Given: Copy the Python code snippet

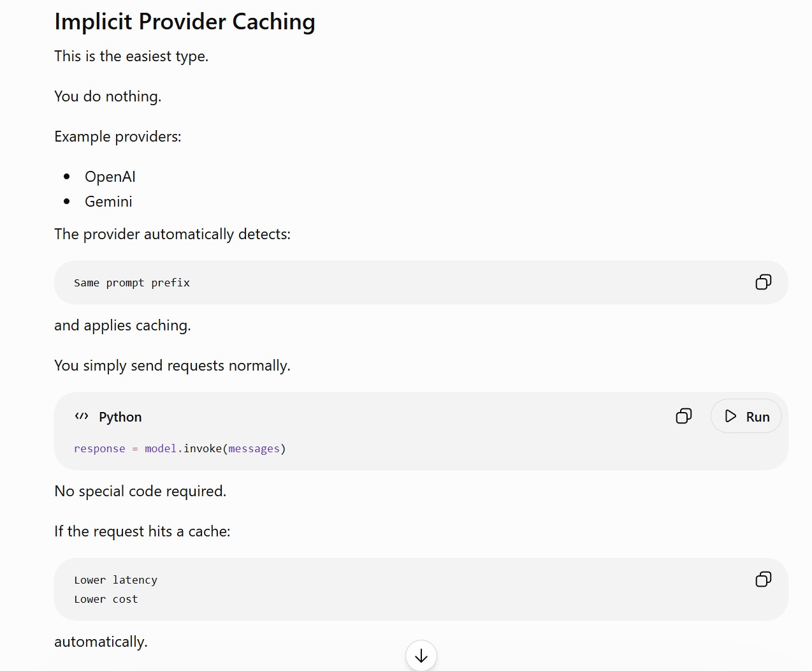Looking at the screenshot, I should [683, 416].
